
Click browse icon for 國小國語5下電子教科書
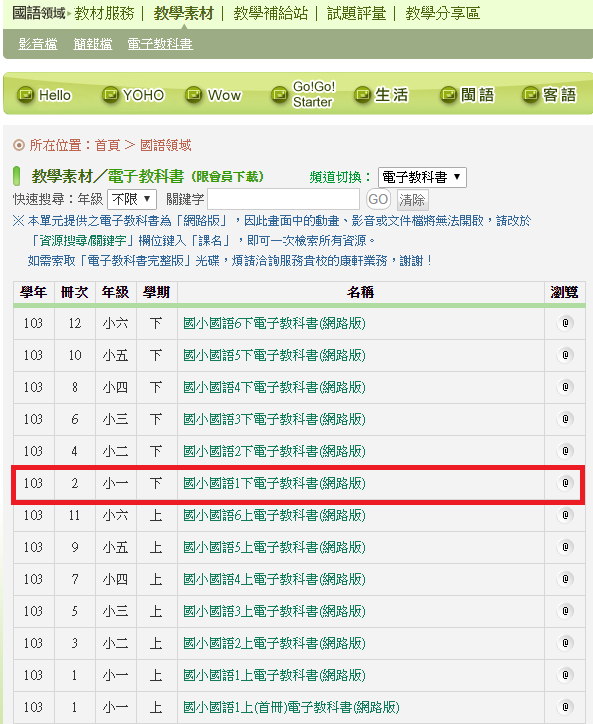point(565,355)
